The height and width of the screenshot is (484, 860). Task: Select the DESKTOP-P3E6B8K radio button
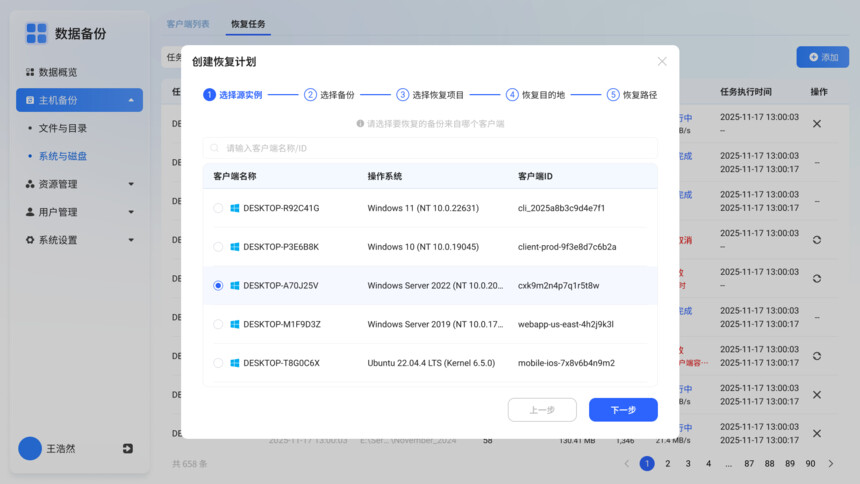pos(218,247)
